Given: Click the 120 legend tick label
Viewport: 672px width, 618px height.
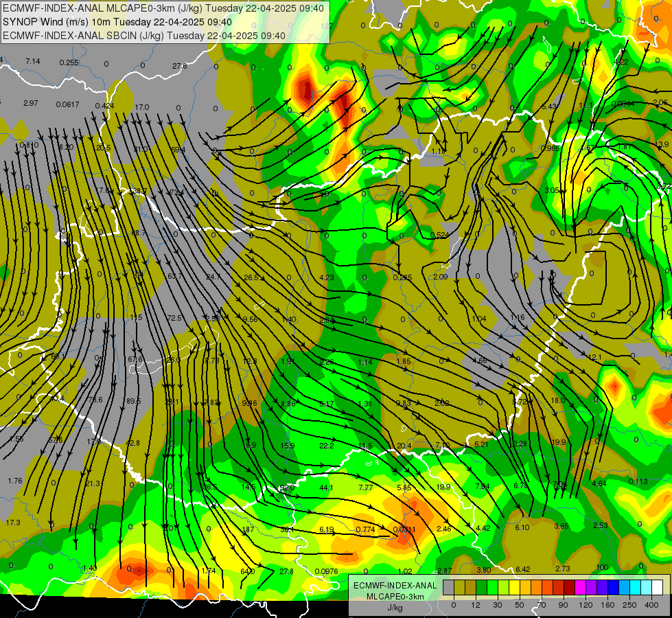Looking at the screenshot, I should tap(586, 605).
